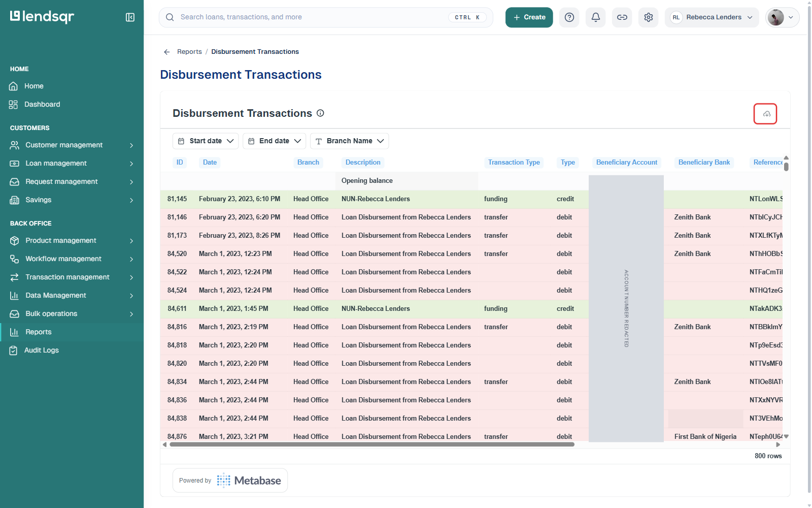Collapse the sidebar panel
Image resolution: width=812 pixels, height=508 pixels.
pyautogui.click(x=130, y=17)
